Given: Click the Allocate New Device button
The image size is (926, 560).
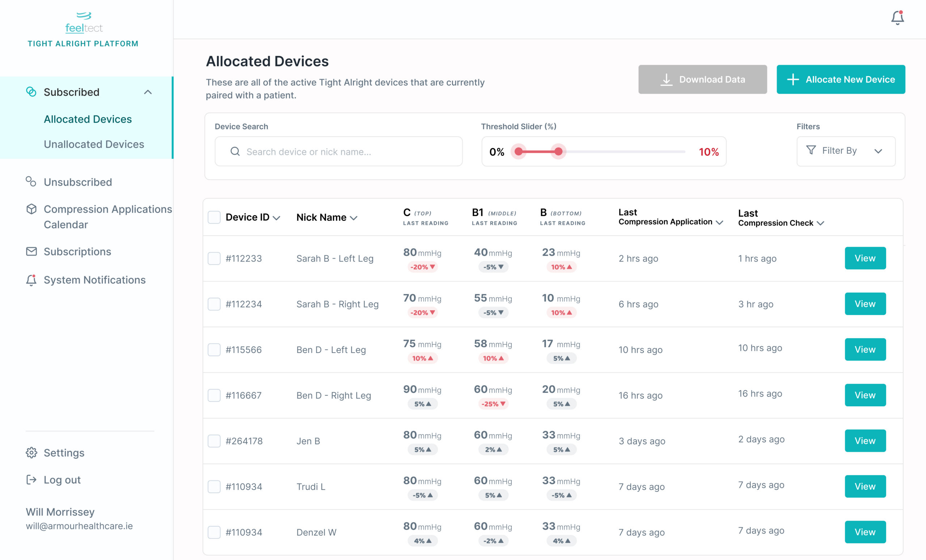Looking at the screenshot, I should click(x=841, y=79).
